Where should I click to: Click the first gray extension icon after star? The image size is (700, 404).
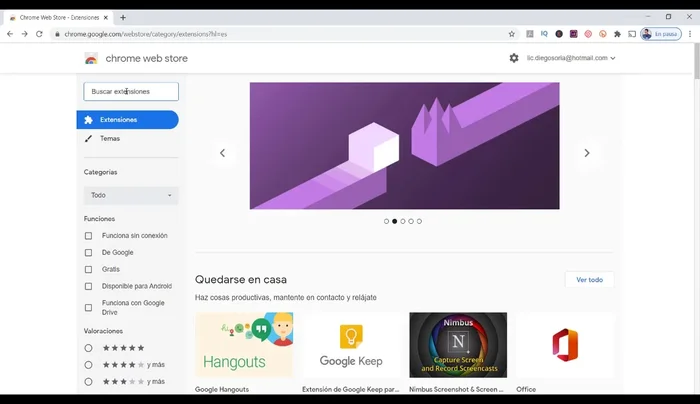coord(530,34)
